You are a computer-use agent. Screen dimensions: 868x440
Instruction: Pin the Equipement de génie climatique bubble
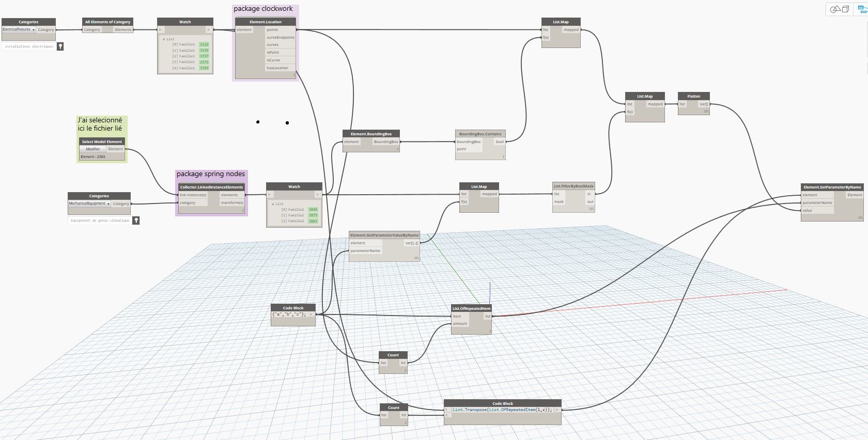[x=136, y=221]
